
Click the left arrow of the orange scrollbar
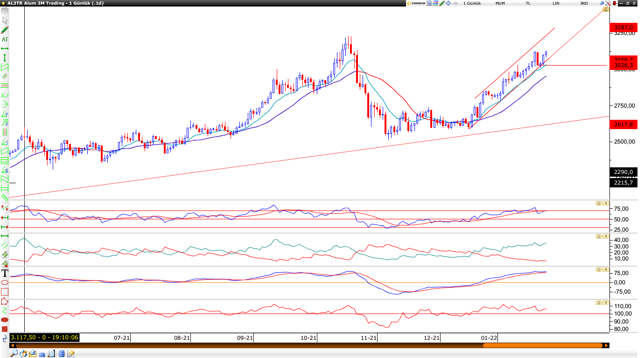(13, 345)
